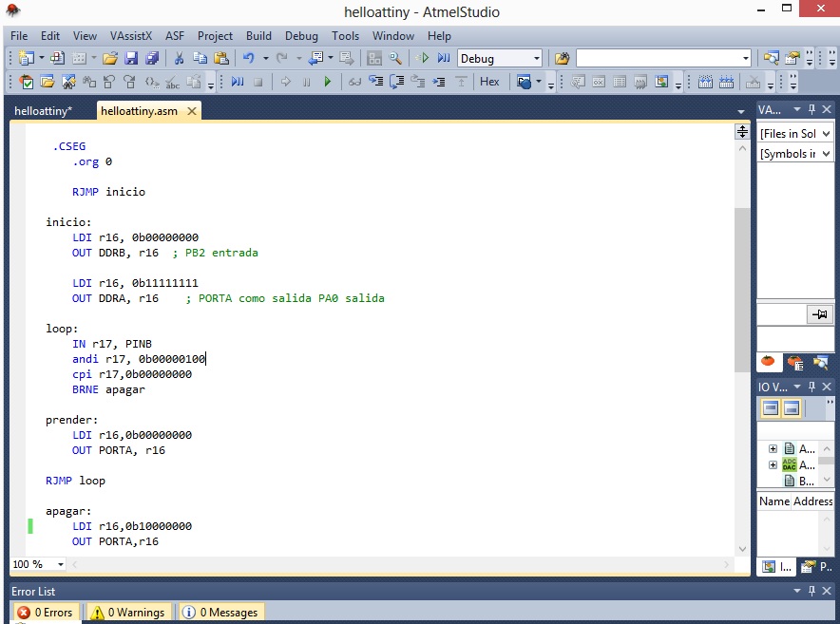Open active documents list dropdown arrow
This screenshot has height=624, width=840.
coord(741,112)
